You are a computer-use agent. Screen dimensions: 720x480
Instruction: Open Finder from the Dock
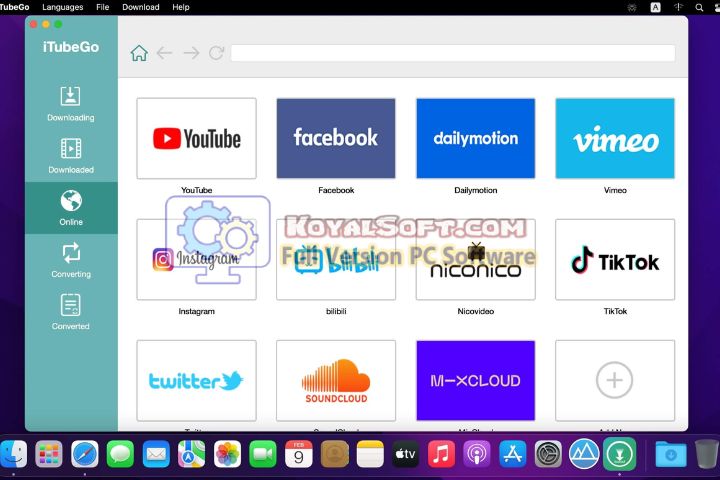pos(13,454)
